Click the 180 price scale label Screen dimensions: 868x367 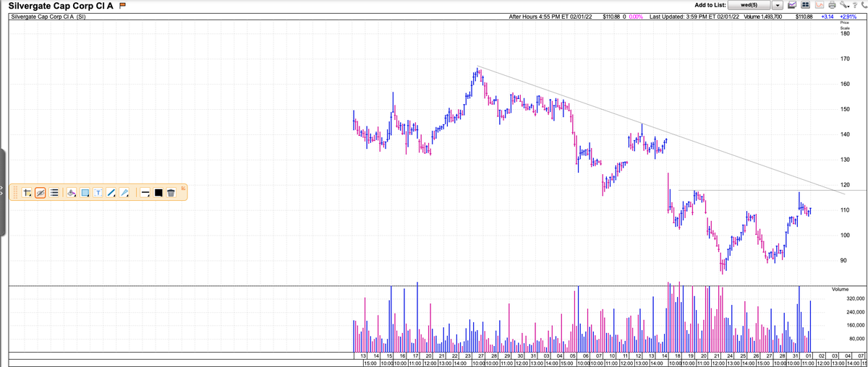click(x=845, y=33)
